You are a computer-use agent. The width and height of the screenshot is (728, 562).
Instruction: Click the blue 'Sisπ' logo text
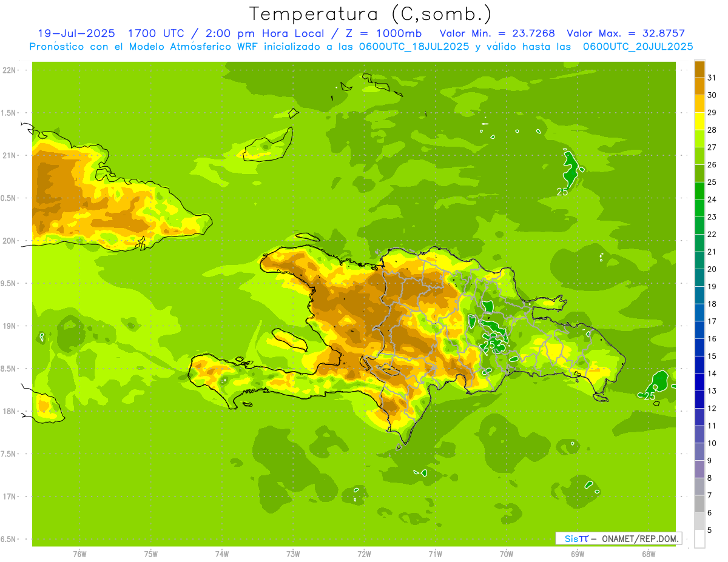click(x=576, y=538)
